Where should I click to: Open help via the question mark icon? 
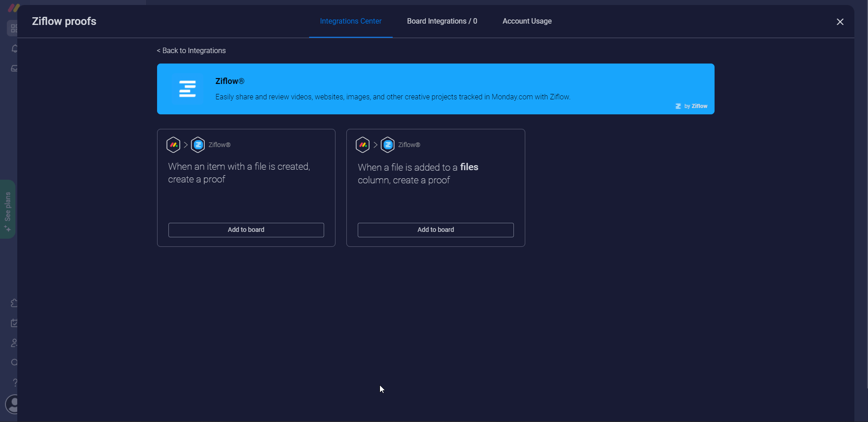coord(14,383)
